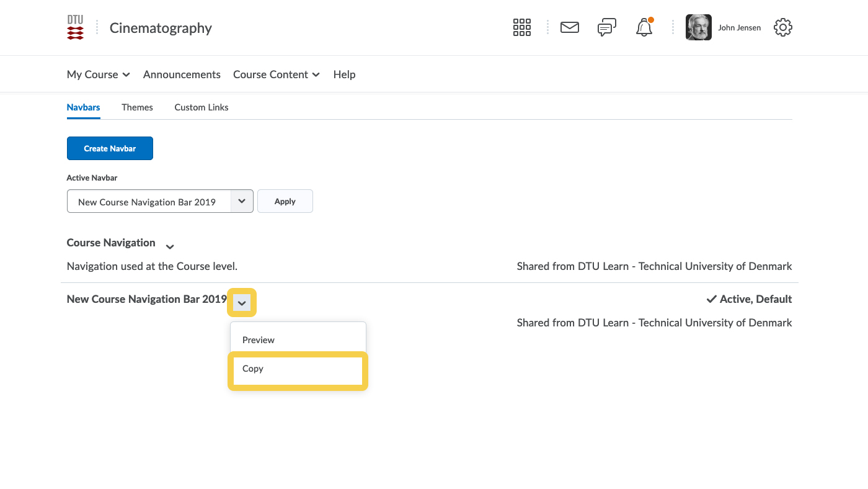Open the settings gear icon
Viewport: 868px width, 489px height.
pos(782,27)
